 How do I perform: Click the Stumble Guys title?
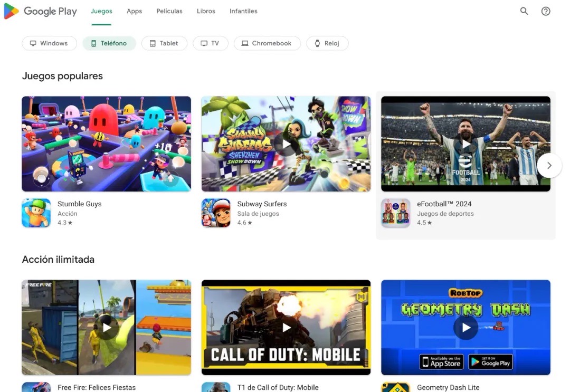click(80, 204)
